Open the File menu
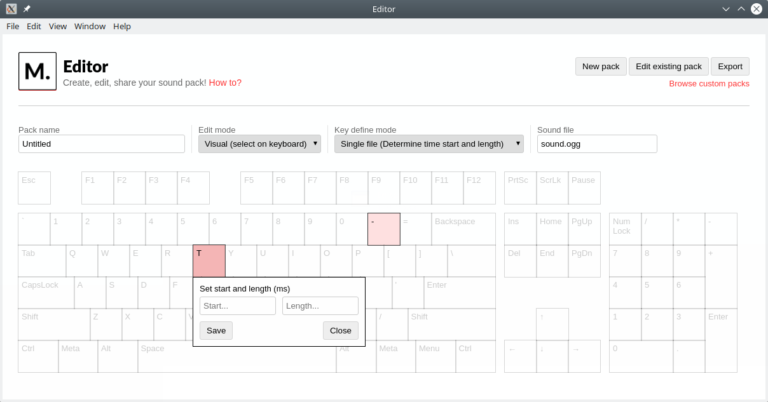Image resolution: width=768 pixels, height=402 pixels. click(13, 26)
